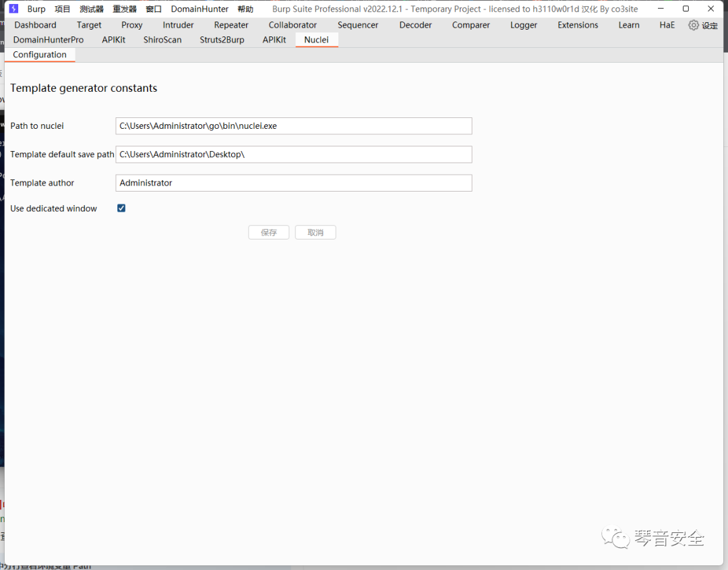This screenshot has height=570, width=728.
Task: Click the Path to nuclei label
Action: point(37,126)
